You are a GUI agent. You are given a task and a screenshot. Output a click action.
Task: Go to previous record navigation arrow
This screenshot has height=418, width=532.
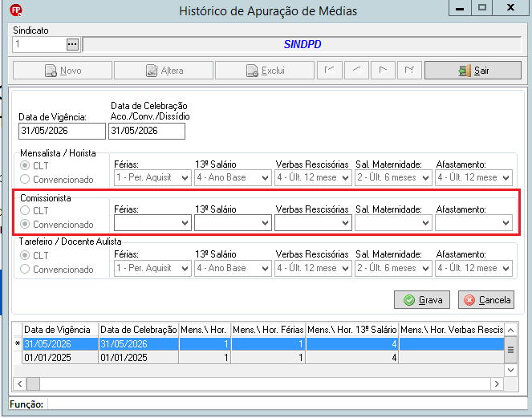click(356, 71)
